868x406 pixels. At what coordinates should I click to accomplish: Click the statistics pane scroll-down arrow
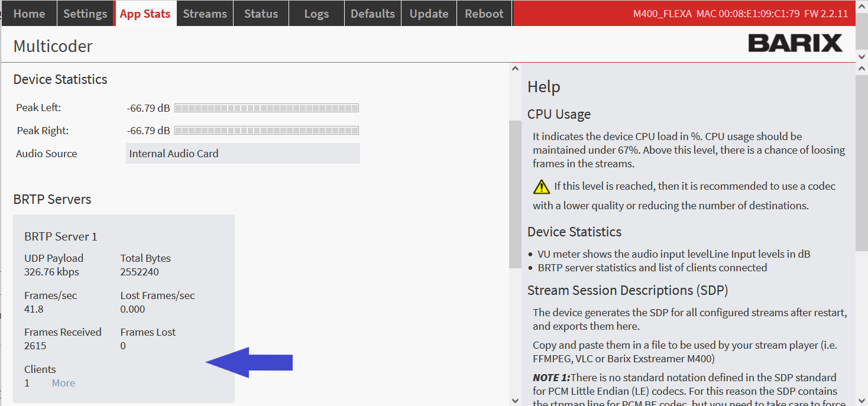pos(514,399)
